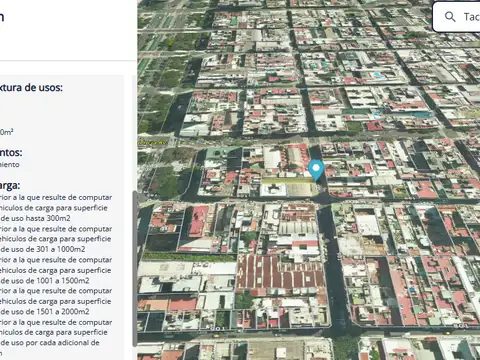Click text 'de uso de 1001 a 1500m2'
The width and height of the screenshot is (480, 360).
pos(45,281)
